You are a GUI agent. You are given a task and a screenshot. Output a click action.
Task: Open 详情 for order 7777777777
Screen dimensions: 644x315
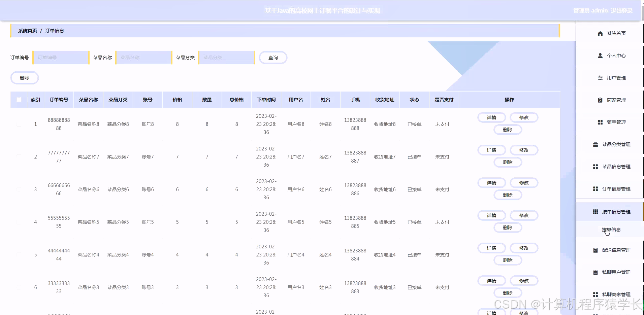click(491, 150)
